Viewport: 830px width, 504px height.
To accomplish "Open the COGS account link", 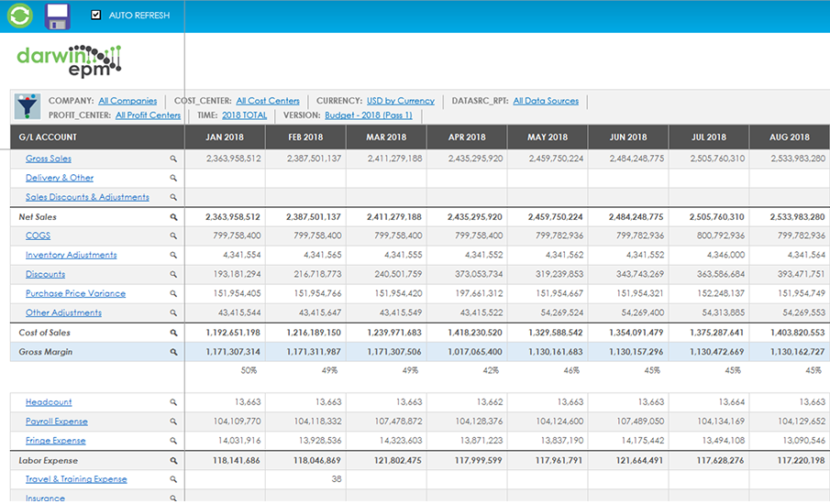I will point(39,236).
